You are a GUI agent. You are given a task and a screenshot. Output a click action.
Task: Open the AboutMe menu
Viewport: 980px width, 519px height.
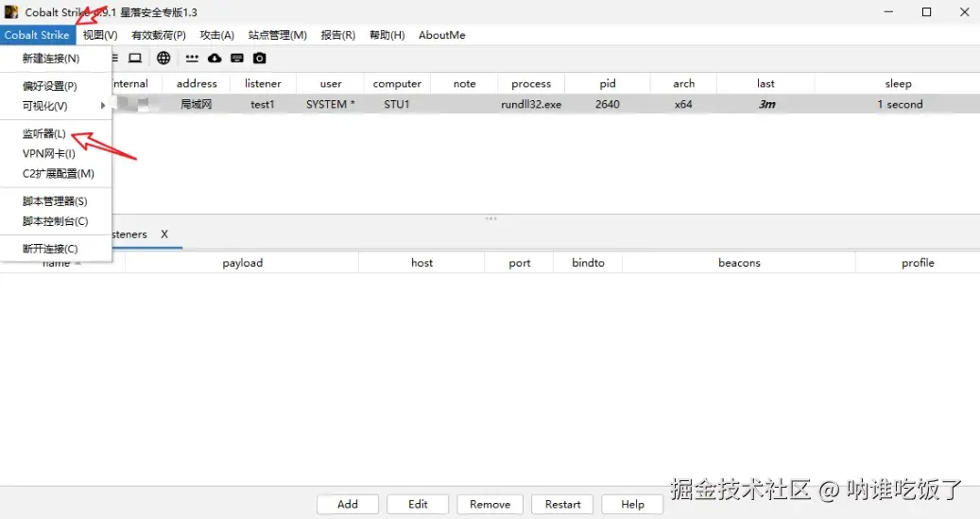(x=442, y=35)
